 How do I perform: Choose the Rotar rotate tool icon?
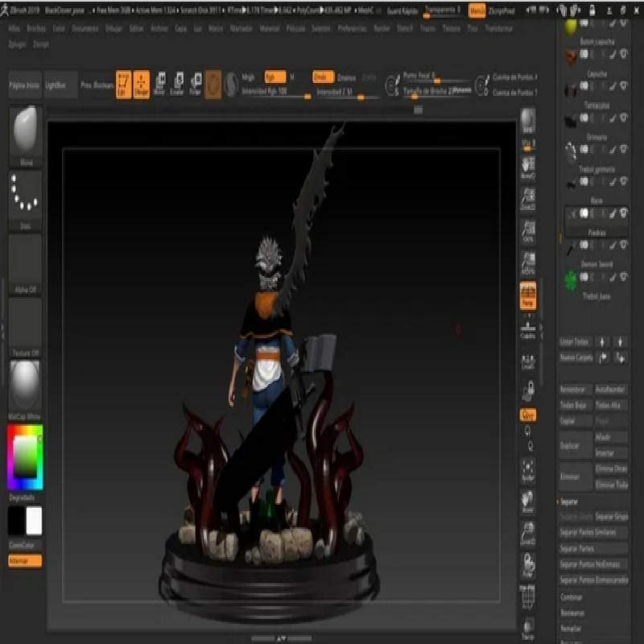(195, 84)
